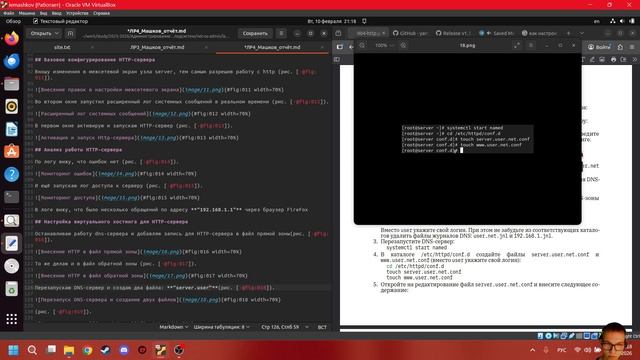
Task: Open the volume icon in top bar
Action: coord(622,21)
